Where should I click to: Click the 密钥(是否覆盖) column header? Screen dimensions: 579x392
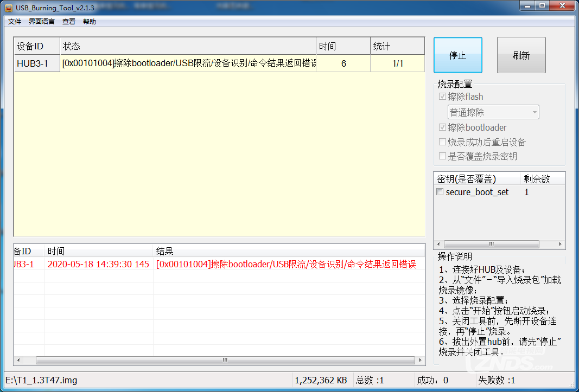tap(477, 179)
